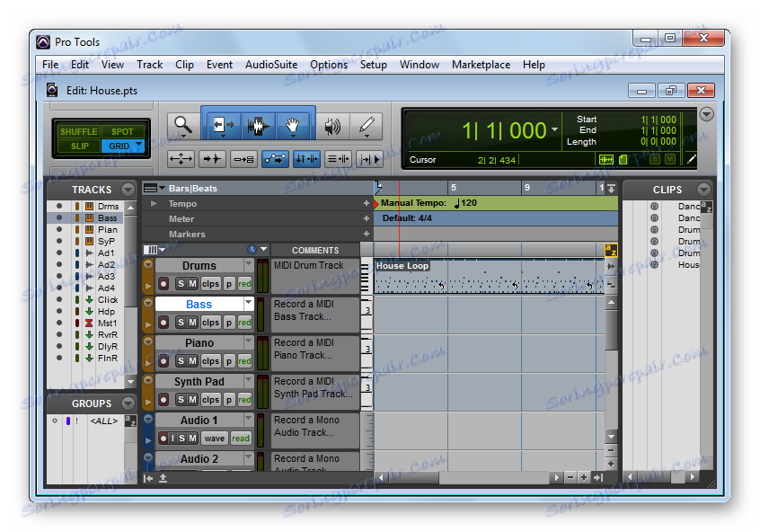Toggle visibility dot for Mst1 track
Screen dimensions: 760x532
click(x=59, y=323)
